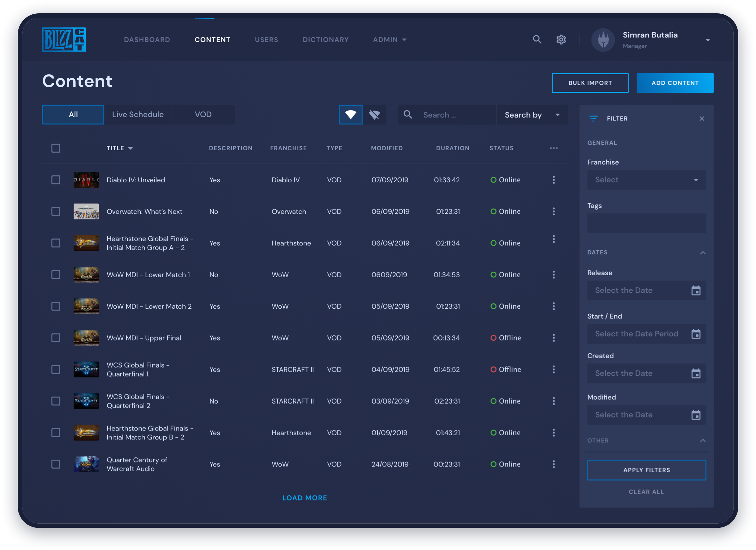Click the Duration column header

[x=452, y=148]
